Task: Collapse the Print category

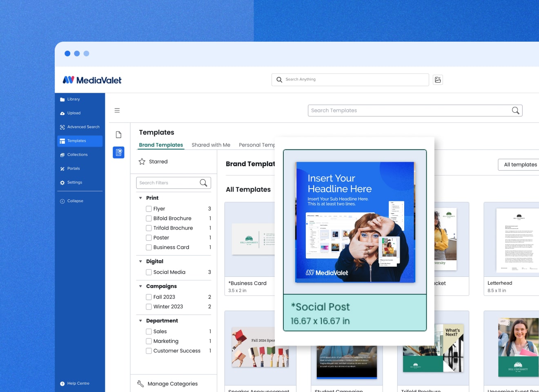Action: [x=141, y=198]
